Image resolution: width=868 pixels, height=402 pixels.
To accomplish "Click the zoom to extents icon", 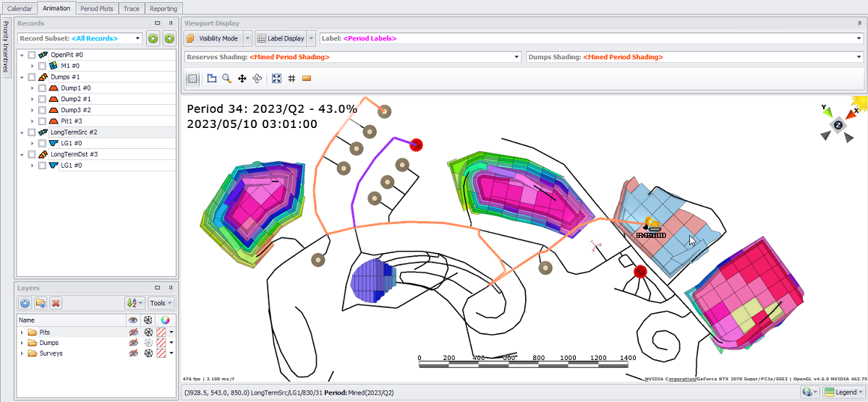I will [276, 79].
